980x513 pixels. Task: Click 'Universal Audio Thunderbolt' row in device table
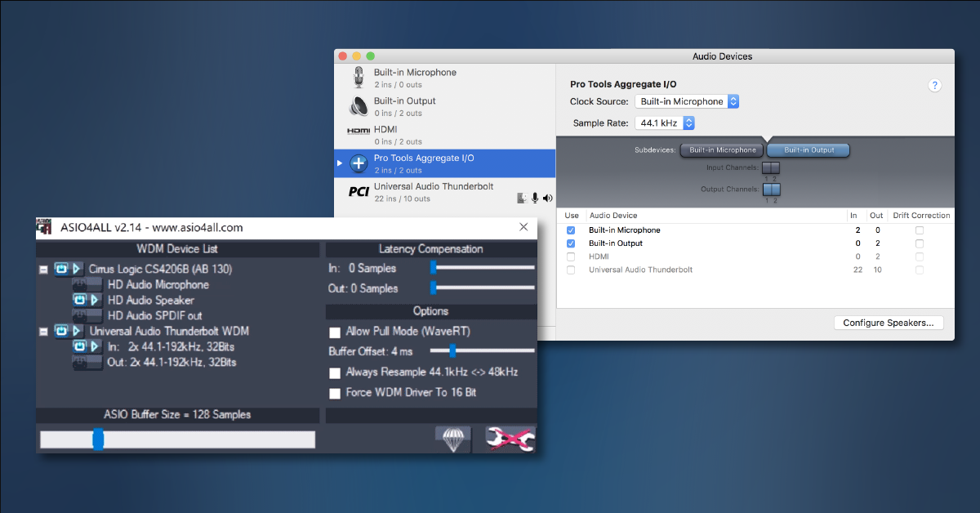pyautogui.click(x=755, y=270)
